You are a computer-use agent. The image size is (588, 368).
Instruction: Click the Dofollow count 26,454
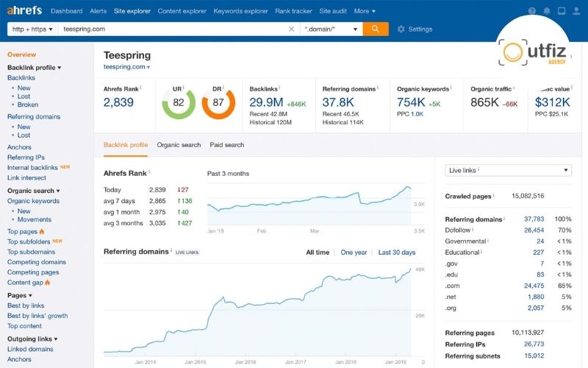coord(534,230)
